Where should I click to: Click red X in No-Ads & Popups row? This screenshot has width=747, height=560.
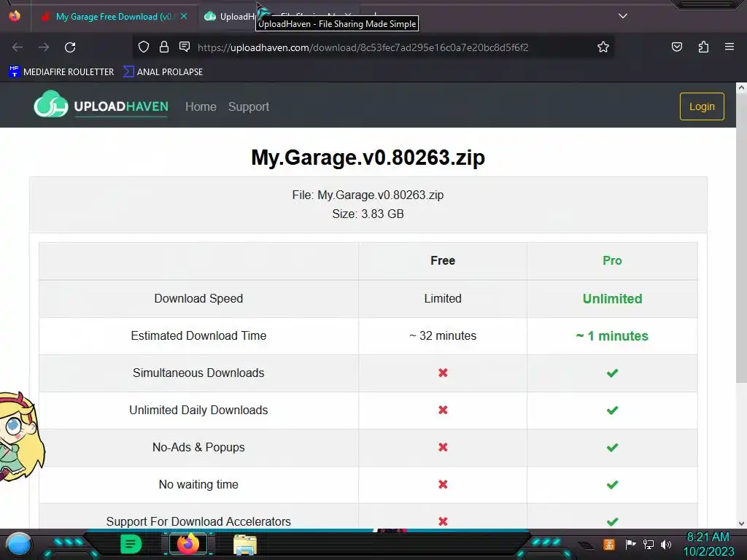443,447
